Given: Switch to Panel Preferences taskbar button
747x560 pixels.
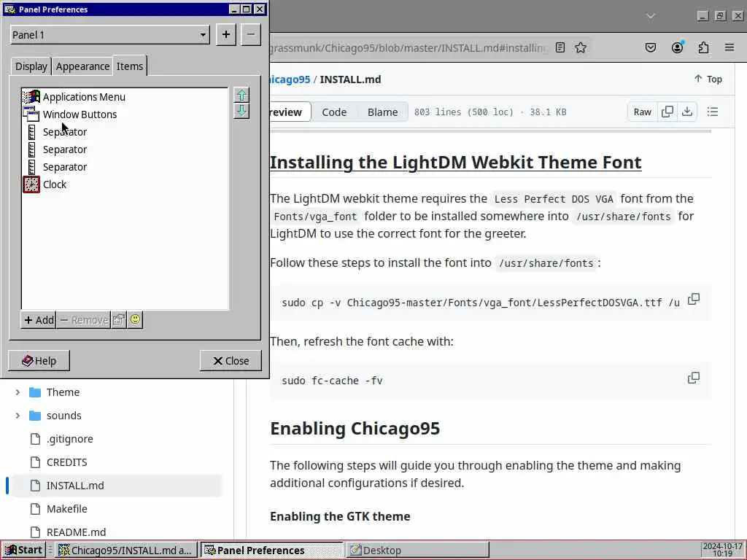Looking at the screenshot, I should coord(271,551).
